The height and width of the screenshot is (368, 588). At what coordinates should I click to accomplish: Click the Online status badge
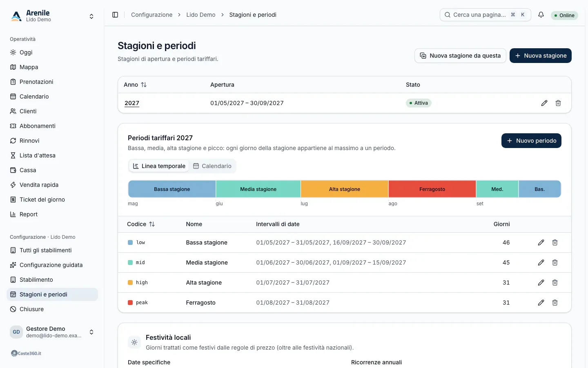[x=564, y=16]
